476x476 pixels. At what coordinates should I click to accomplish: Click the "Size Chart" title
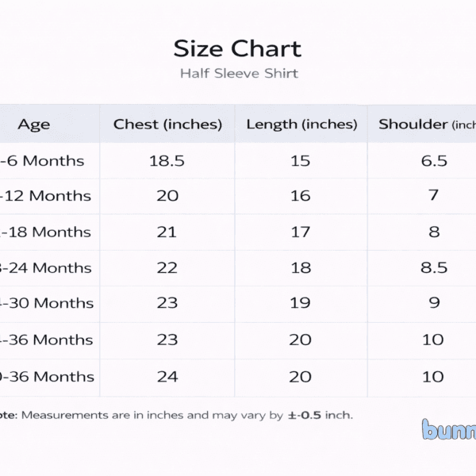[237, 48]
